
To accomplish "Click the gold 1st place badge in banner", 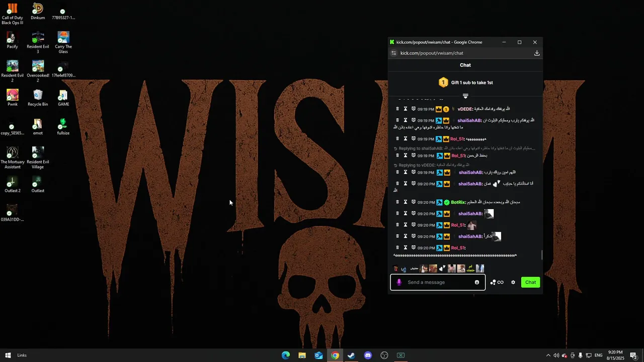I will coord(443,82).
